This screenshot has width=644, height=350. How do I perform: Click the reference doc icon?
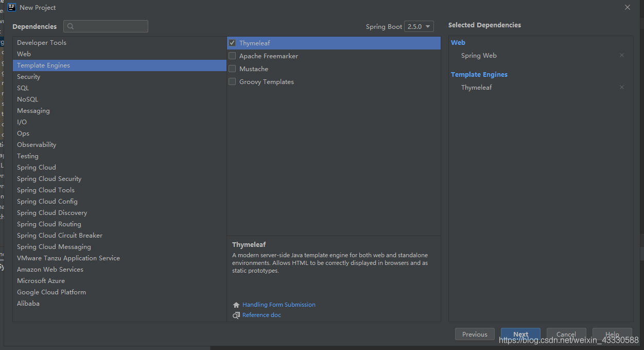pyautogui.click(x=236, y=315)
